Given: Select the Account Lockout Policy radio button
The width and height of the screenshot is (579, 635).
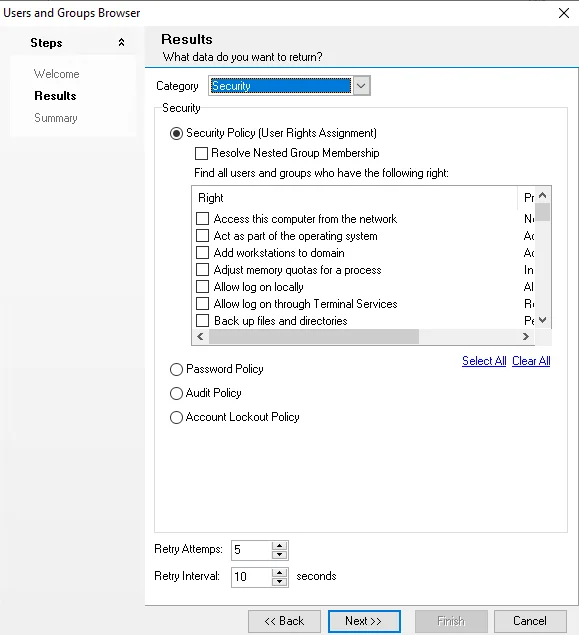Looking at the screenshot, I should 176,417.
